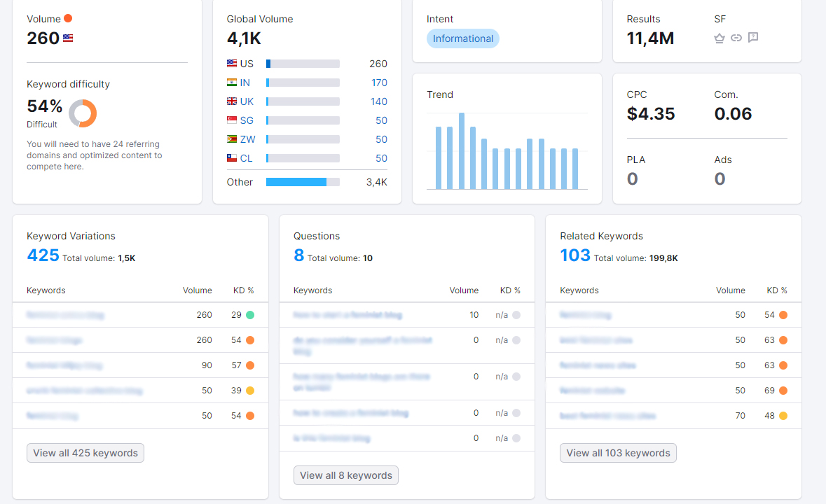Viewport: 826px width, 504px height.
Task: Click the View all 8 keywords button
Action: coord(346,475)
